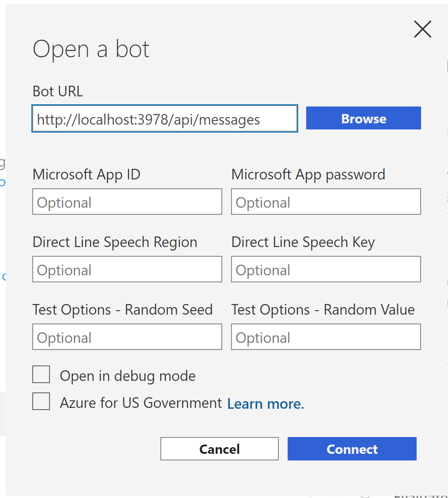Viewport: 448px width, 498px height.
Task: Focus the Microsoft App password field
Action: (x=326, y=201)
